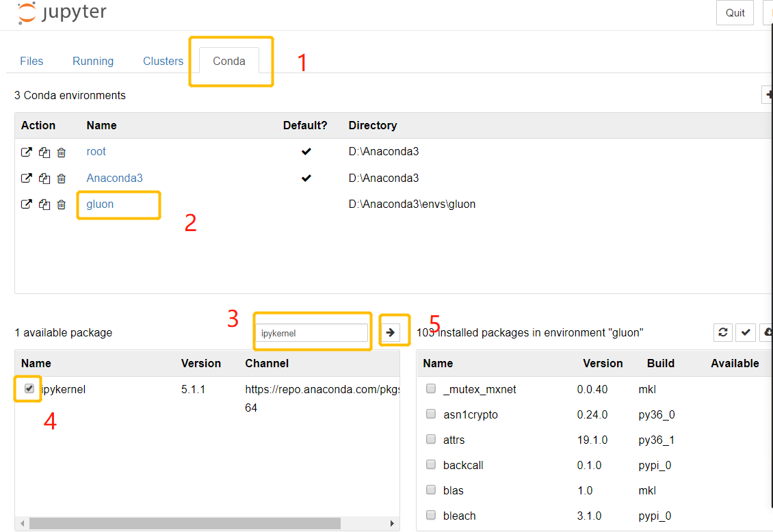This screenshot has height=532, width=773.
Task: Delete the root environment trash icon
Action: coord(61,152)
